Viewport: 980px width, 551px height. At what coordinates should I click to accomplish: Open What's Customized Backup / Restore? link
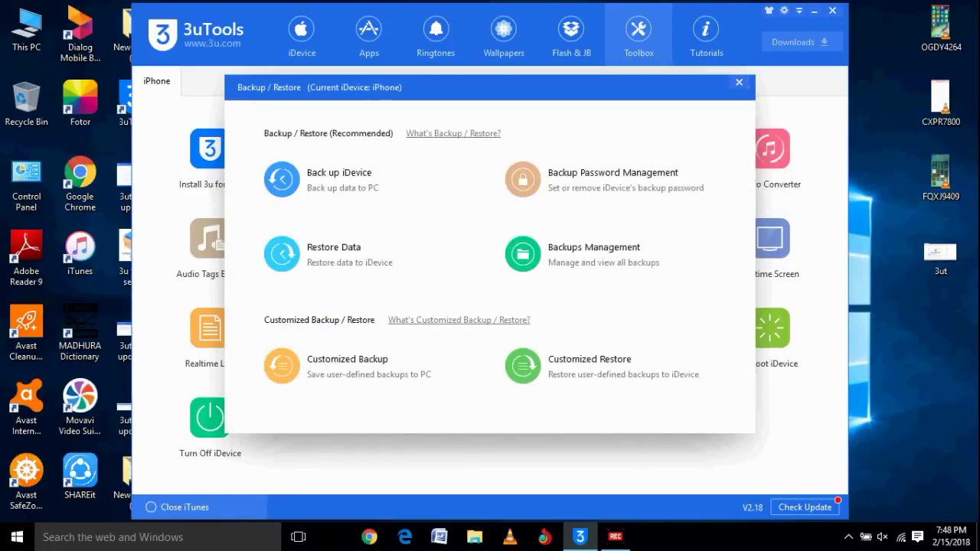click(459, 320)
